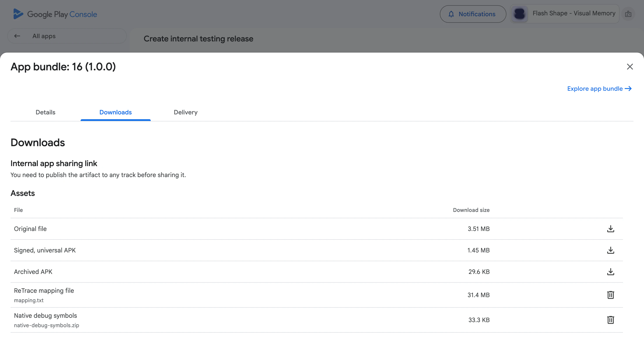
Task: Click the 3.51 MB size value
Action: [x=478, y=229]
